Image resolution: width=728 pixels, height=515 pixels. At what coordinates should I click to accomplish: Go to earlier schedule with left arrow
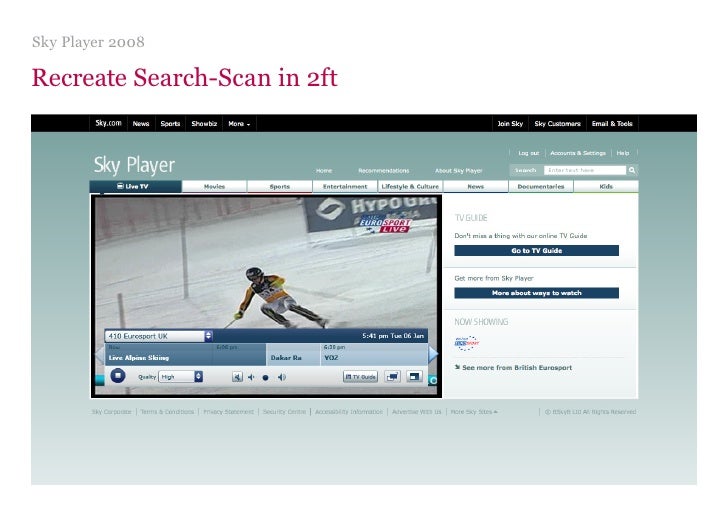coord(99,354)
